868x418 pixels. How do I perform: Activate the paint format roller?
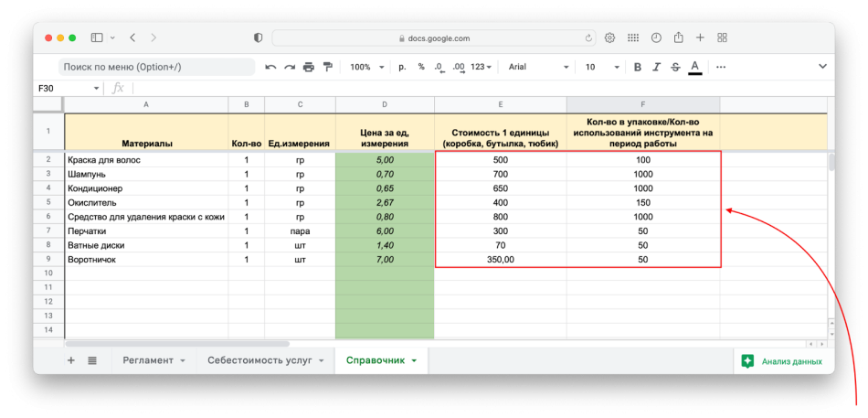328,67
